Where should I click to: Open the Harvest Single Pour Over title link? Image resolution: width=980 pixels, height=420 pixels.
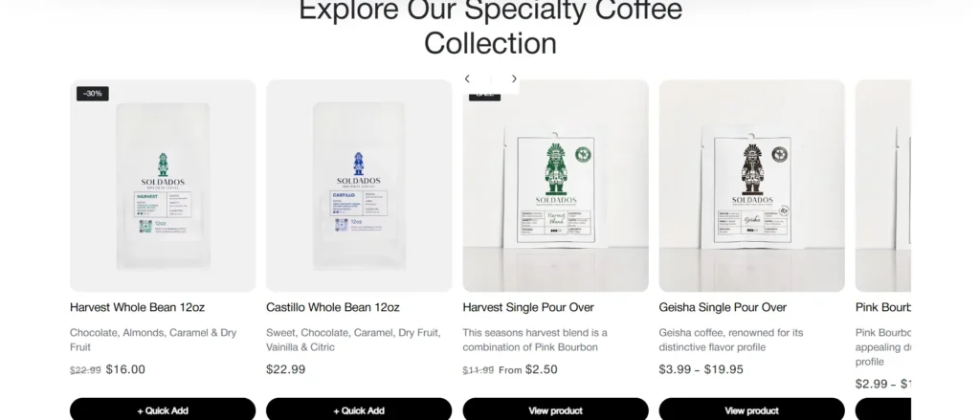click(528, 307)
